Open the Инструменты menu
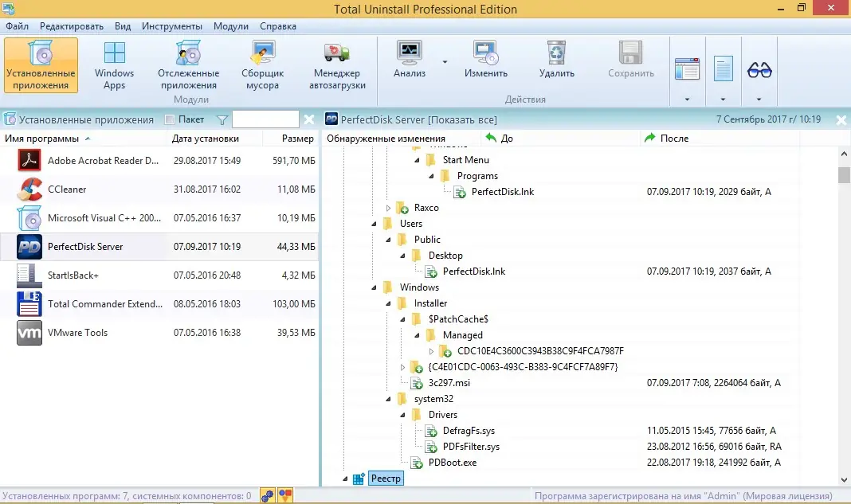The image size is (851, 504). [172, 26]
